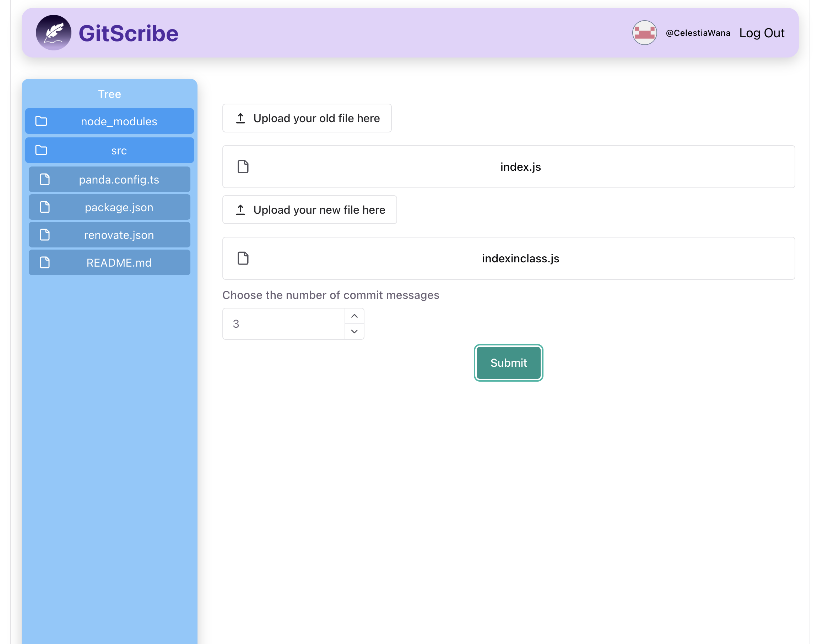Decrease commit message count with down arrow
The width and height of the screenshot is (817, 644).
click(x=354, y=332)
